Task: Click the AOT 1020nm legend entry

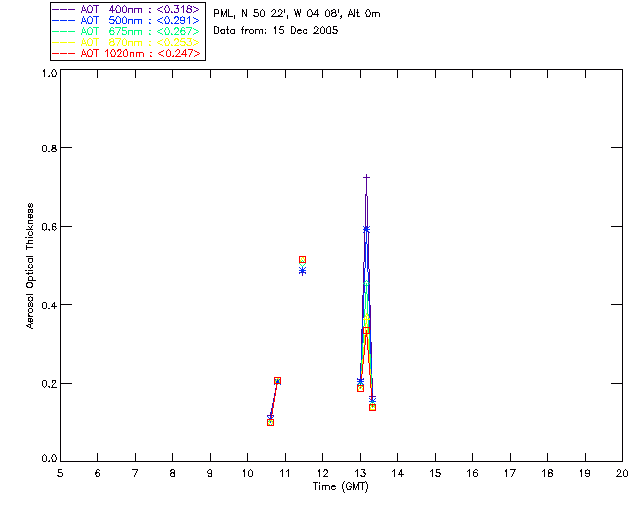Action: coord(126,53)
